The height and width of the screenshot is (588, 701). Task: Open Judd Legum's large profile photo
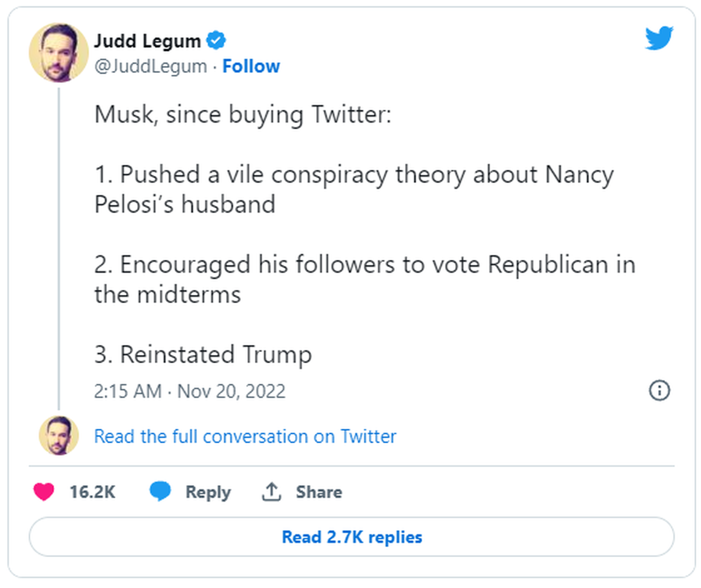[x=58, y=53]
